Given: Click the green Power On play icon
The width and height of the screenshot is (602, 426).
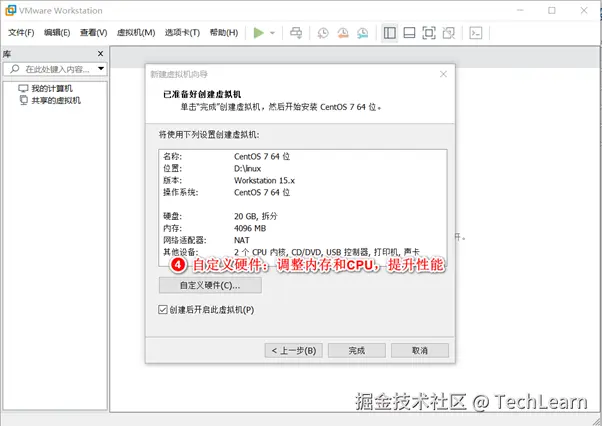Looking at the screenshot, I should 259,33.
